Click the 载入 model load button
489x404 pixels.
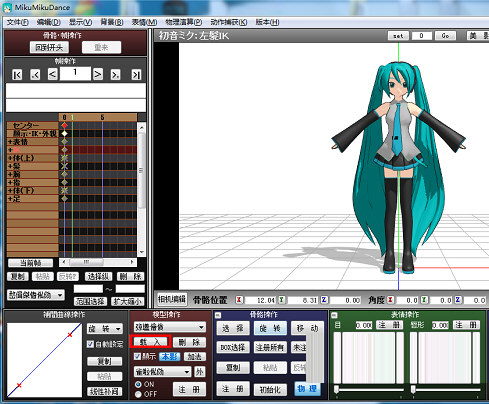[150, 342]
